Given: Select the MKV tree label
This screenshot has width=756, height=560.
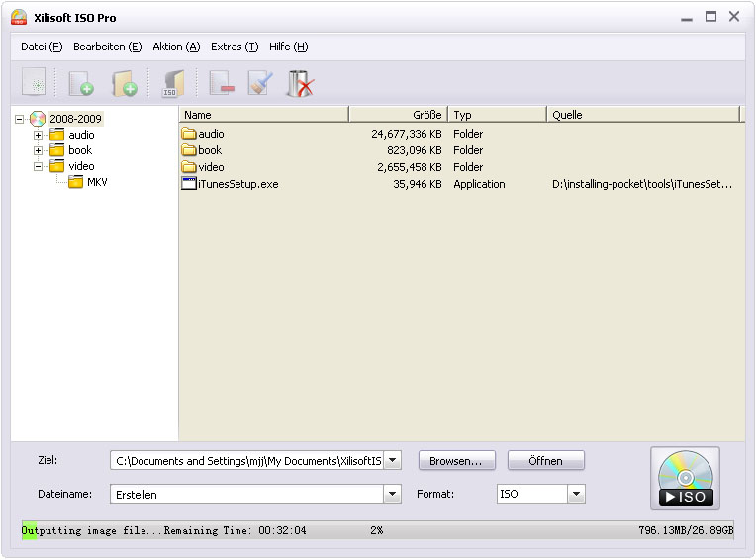Looking at the screenshot, I should (x=97, y=182).
